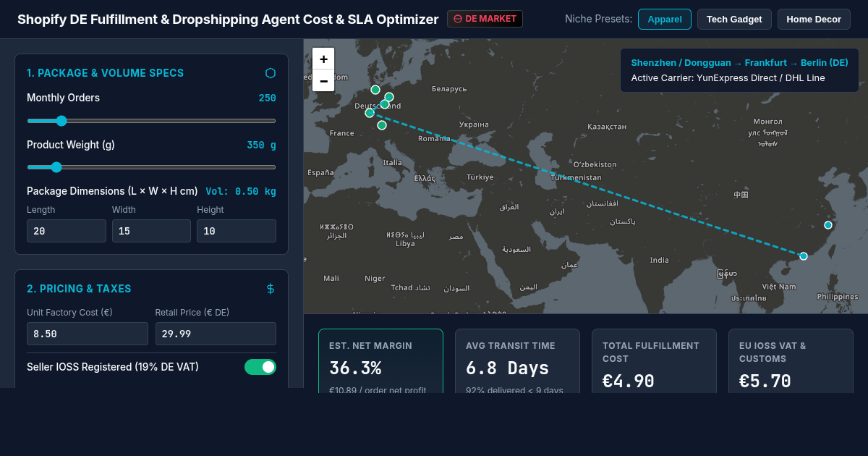Focus the Unit Factory Cost field
Screen dimensions: 868x456
coord(88,334)
